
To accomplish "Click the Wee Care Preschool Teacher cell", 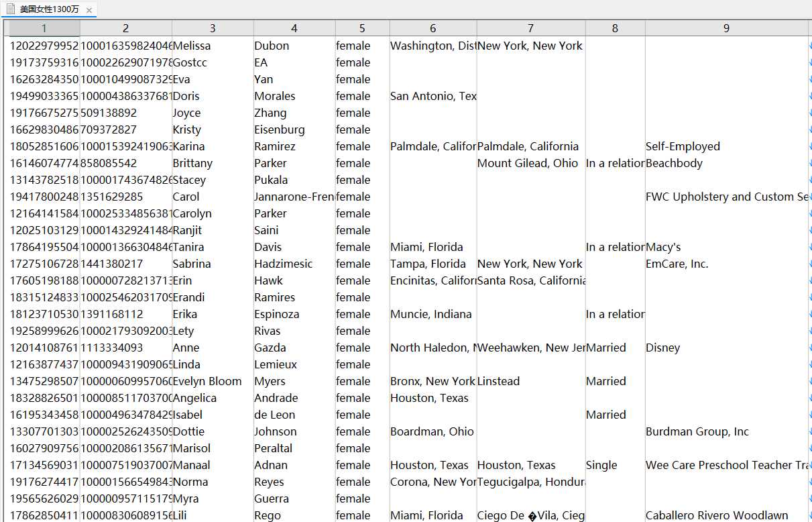I will (x=727, y=465).
